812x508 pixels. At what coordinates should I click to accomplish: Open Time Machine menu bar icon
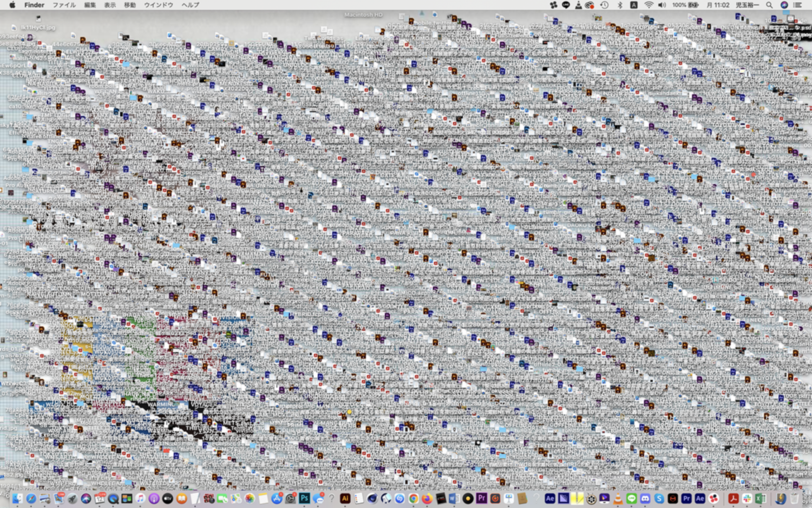tap(605, 5)
